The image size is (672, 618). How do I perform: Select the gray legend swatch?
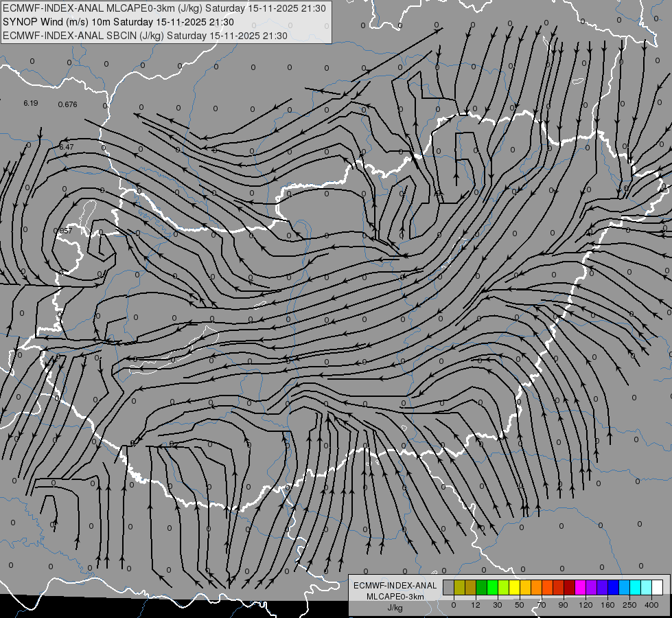pos(448,587)
